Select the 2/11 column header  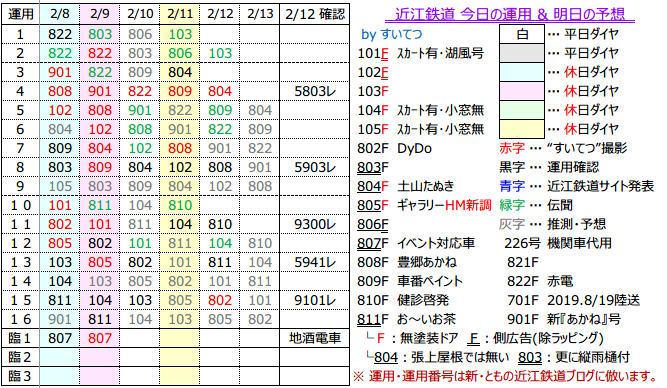point(180,14)
